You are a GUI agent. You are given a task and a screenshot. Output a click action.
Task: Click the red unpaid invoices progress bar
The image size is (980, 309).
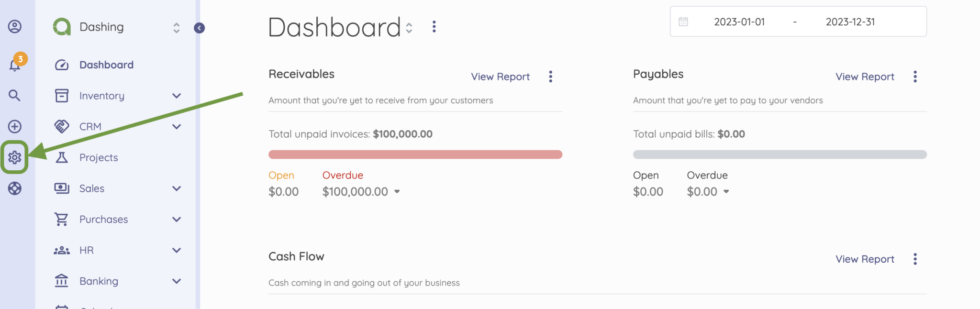tap(415, 154)
